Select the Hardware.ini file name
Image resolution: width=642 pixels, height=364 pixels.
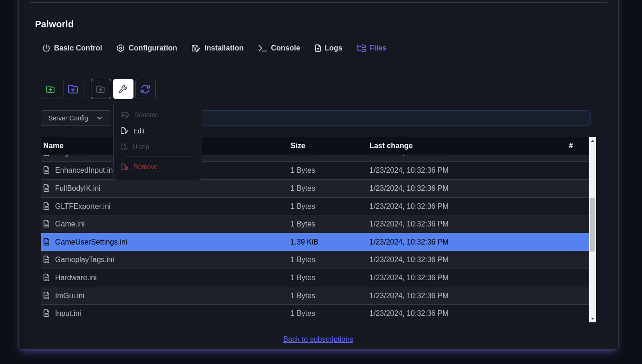76,277
